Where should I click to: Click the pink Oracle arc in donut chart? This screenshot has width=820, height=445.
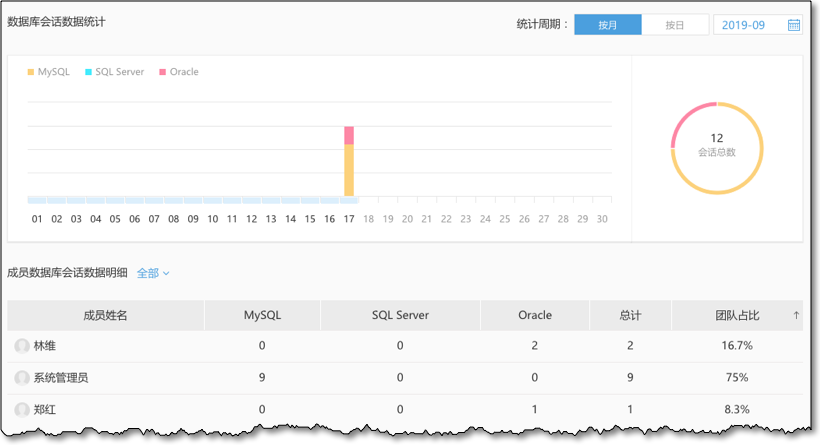point(687,118)
